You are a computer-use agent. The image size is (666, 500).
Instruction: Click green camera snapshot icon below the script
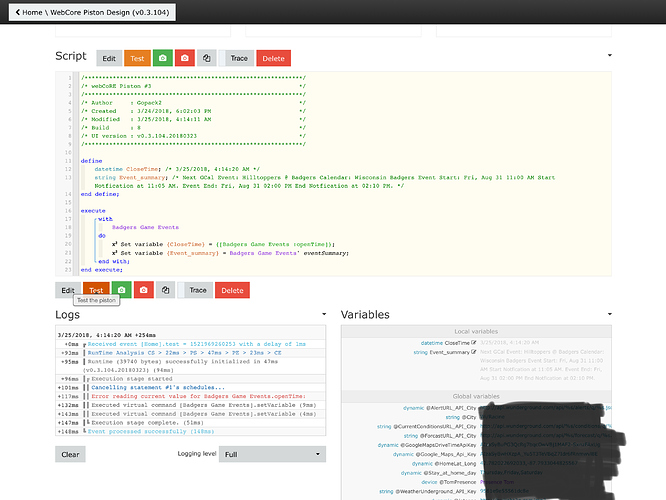(121, 290)
